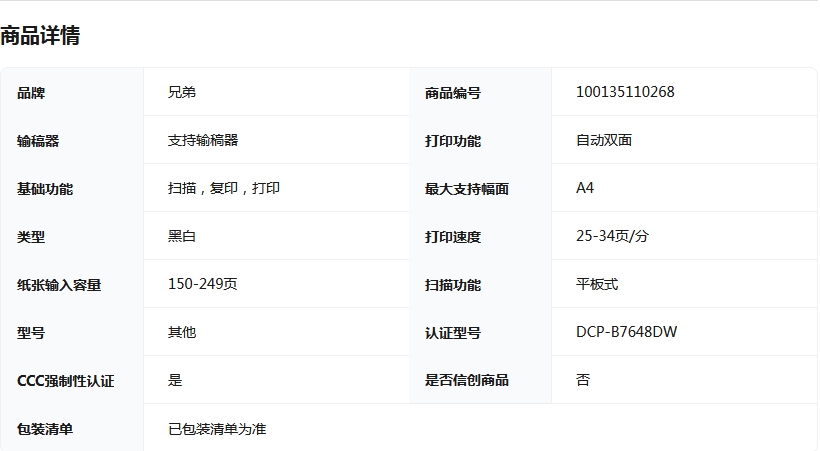Click the value 否

pyautogui.click(x=583, y=380)
